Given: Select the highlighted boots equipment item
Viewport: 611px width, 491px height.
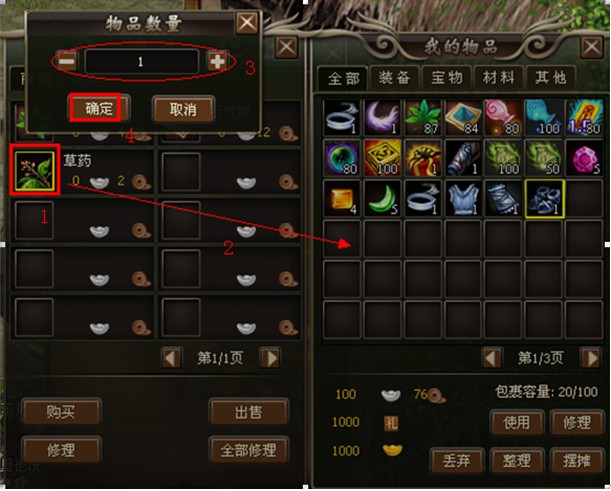Looking at the screenshot, I should (x=544, y=198).
